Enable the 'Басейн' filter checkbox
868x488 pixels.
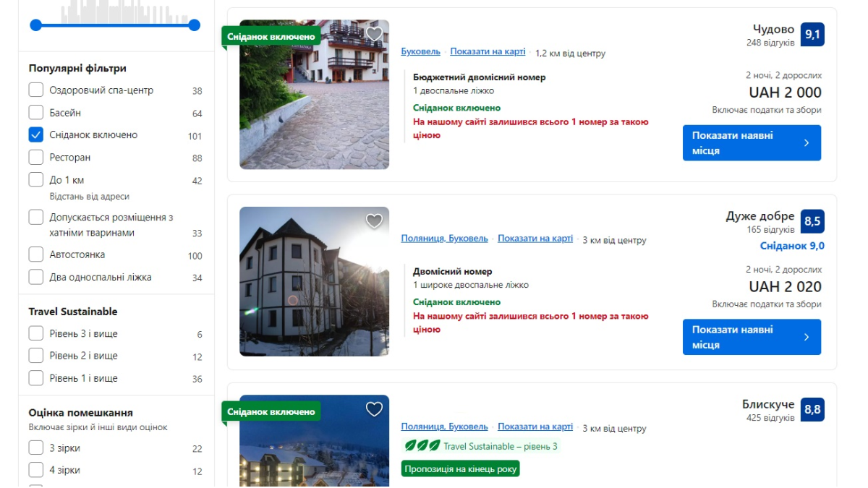point(36,113)
